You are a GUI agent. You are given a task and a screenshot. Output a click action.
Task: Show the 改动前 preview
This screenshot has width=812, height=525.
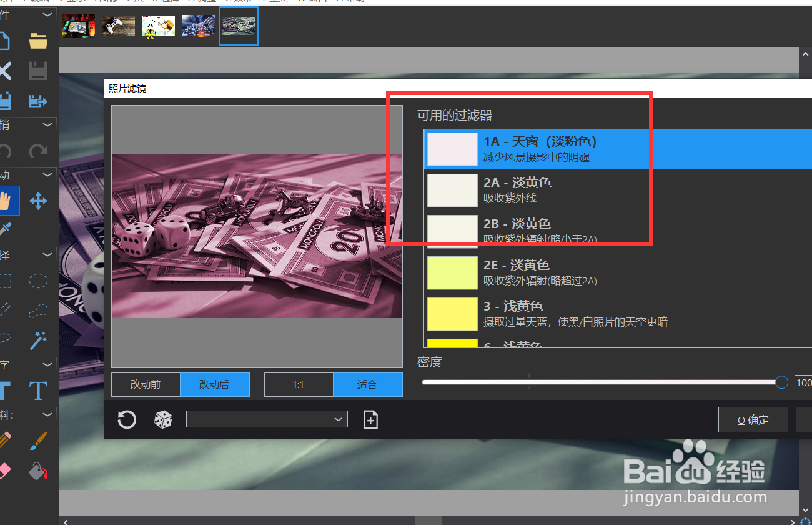click(146, 384)
